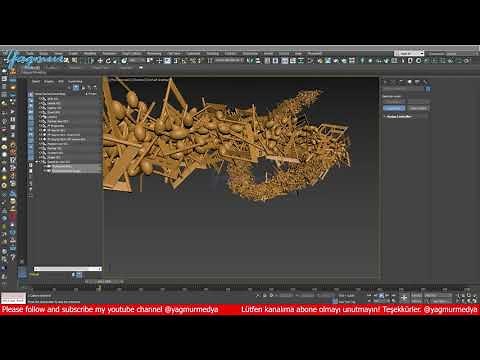Toggle the Layer Explorer toolbar icon
Viewport: 480px width, 360px height.
[x=275, y=61]
